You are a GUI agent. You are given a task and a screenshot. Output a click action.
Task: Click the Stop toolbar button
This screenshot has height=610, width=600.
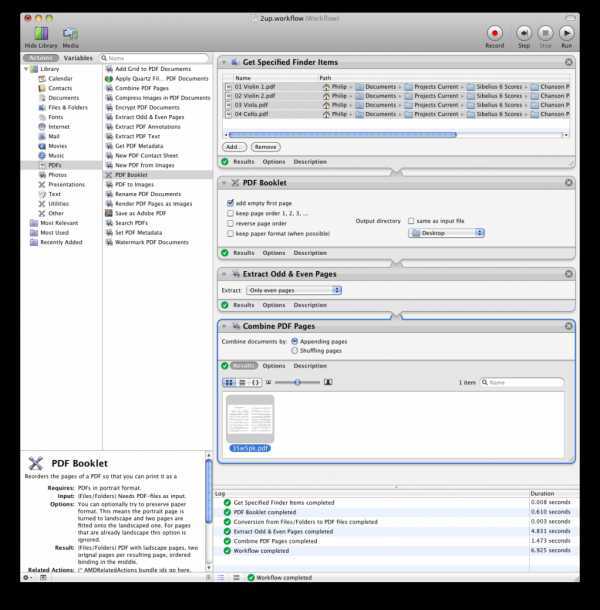(546, 33)
